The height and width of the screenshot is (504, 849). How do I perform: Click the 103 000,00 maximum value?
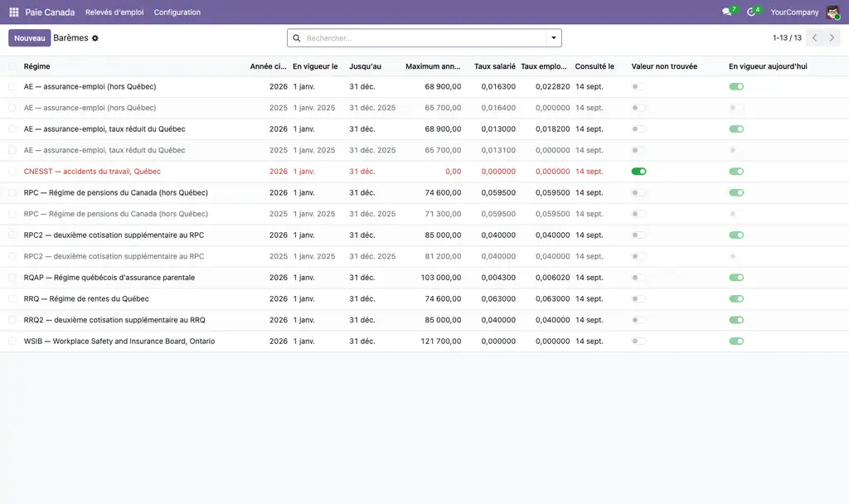pos(441,278)
